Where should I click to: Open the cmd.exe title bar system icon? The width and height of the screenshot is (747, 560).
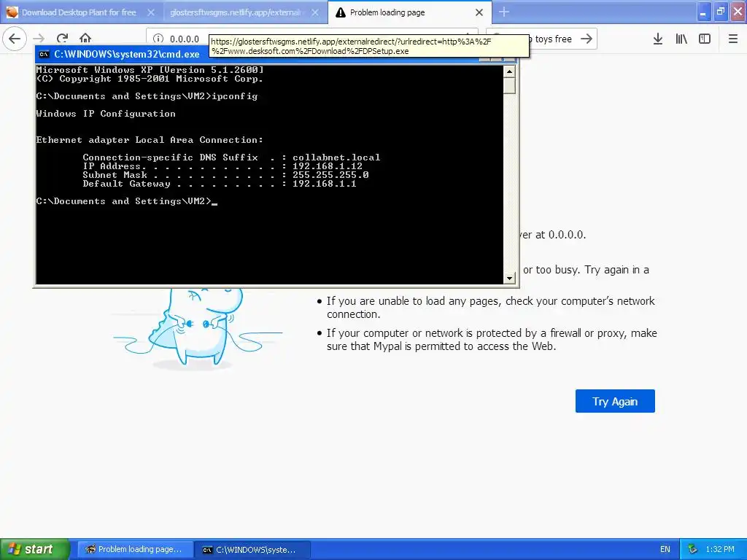(44, 54)
